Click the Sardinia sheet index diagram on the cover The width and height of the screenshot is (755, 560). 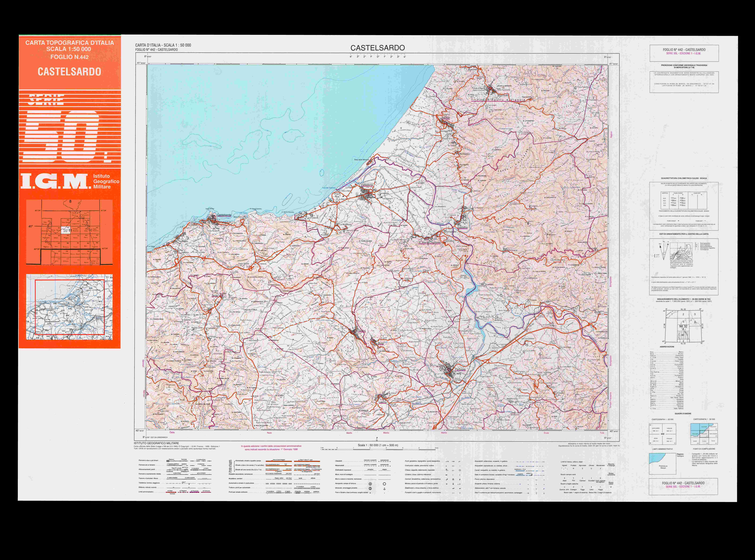(x=69, y=232)
